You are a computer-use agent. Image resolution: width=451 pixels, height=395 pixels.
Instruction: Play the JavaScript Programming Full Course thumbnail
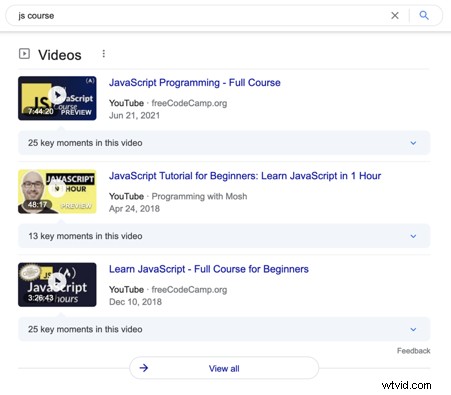point(57,98)
